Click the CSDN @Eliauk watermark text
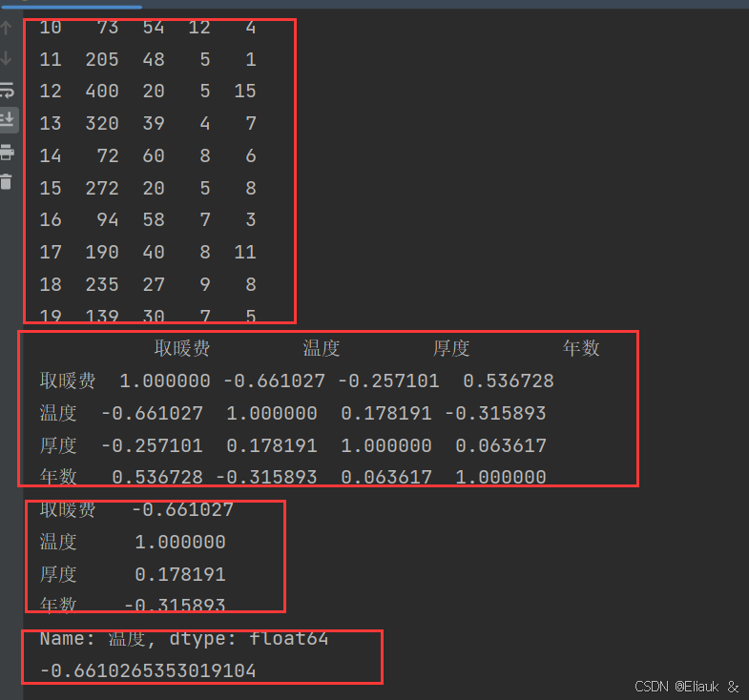 (x=676, y=686)
